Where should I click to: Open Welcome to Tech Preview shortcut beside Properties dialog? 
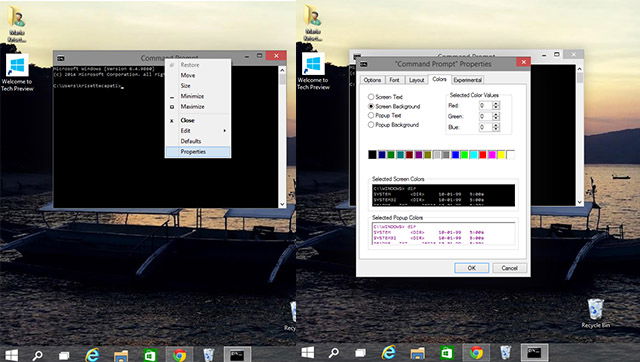click(x=313, y=71)
